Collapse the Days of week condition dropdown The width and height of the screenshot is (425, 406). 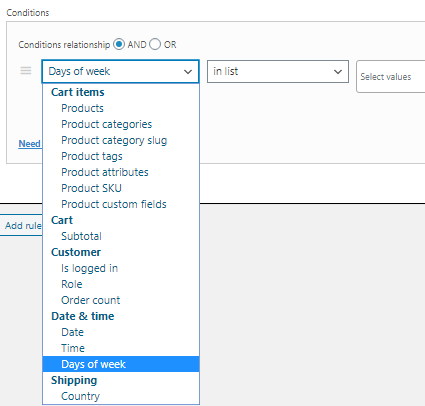point(120,71)
